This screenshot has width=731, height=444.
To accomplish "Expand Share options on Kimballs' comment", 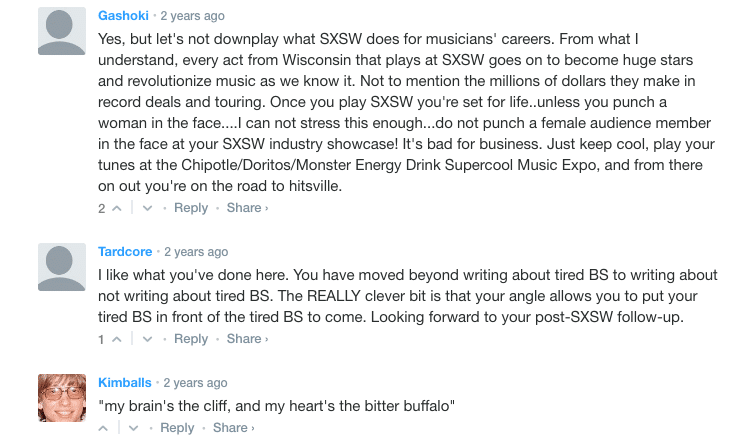I will click(x=232, y=428).
